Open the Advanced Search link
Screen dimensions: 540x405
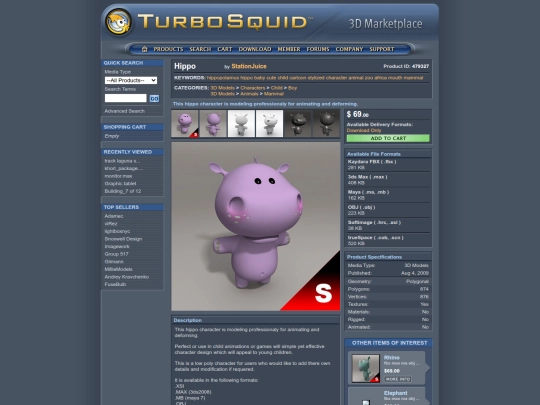(x=125, y=111)
